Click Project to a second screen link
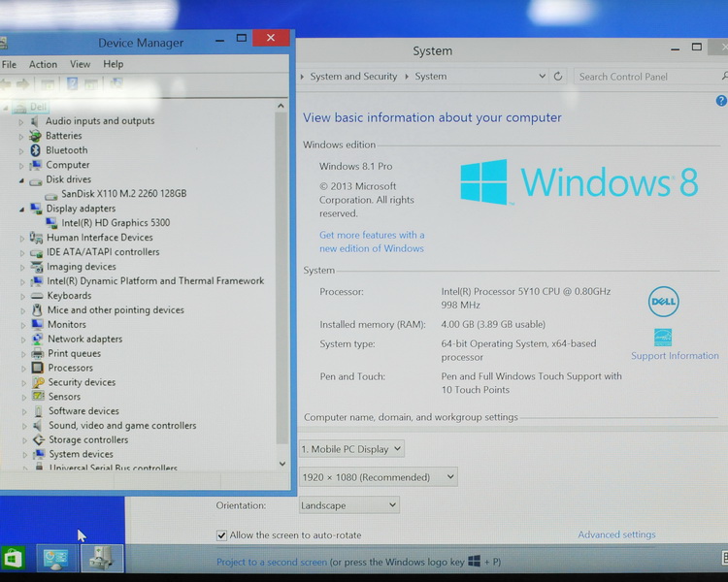The image size is (728, 582). (272, 562)
